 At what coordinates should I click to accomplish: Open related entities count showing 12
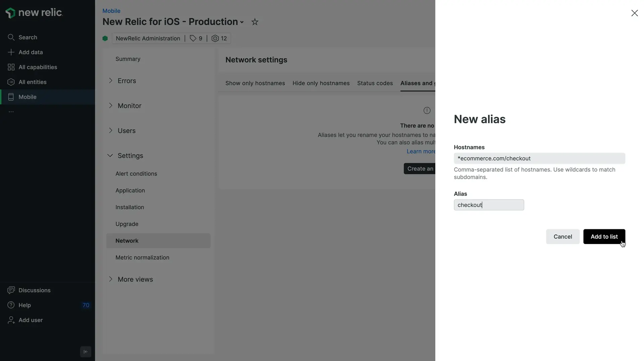219,38
